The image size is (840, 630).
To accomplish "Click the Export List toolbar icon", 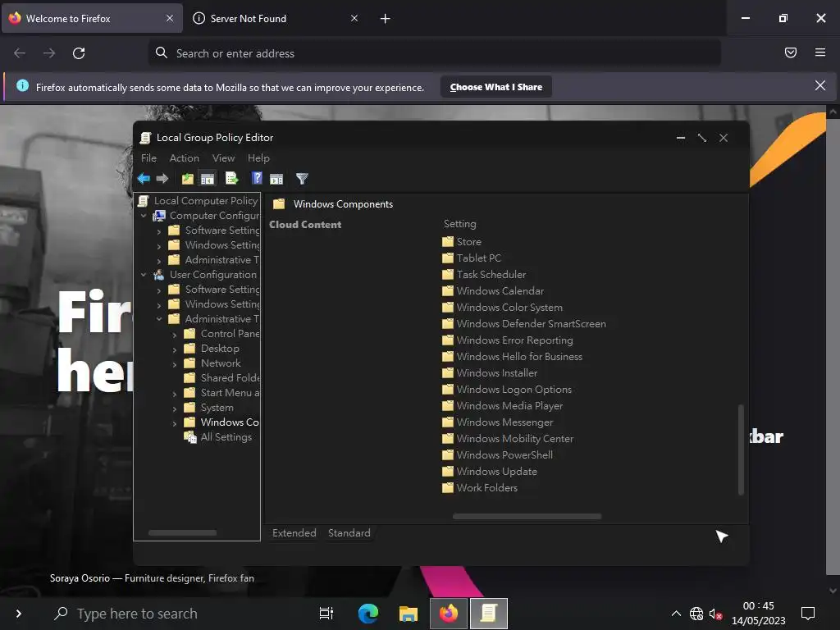I will [x=232, y=178].
